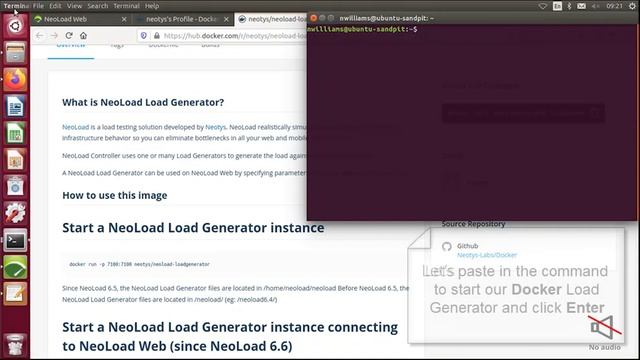Viewport: 640px width, 360px height.
Task: Click the terminal window title bar text
Action: (x=386, y=18)
